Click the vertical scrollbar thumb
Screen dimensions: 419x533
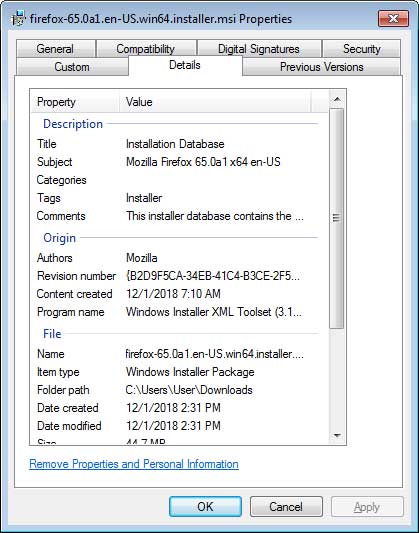[337, 218]
